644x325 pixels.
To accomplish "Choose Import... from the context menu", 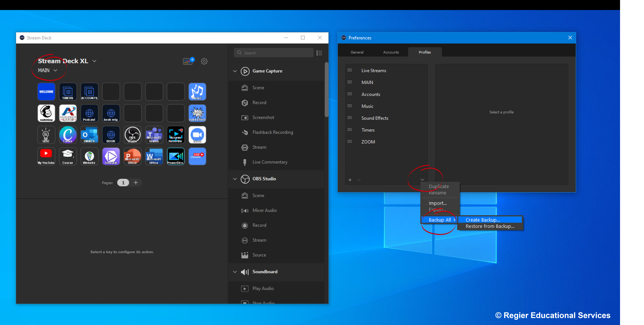I will pyautogui.click(x=438, y=203).
